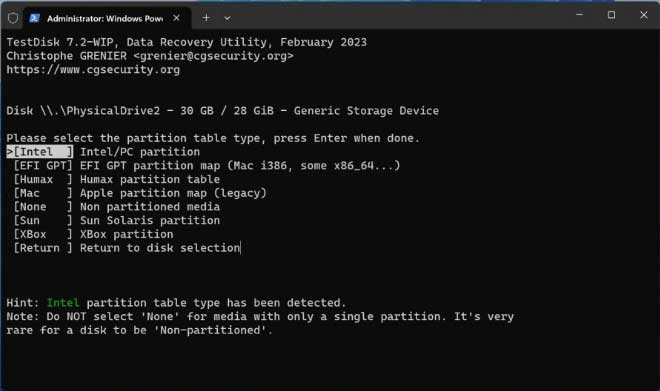Click [Return] to disk selection
Screen dimensions: 660x391
[127, 248]
